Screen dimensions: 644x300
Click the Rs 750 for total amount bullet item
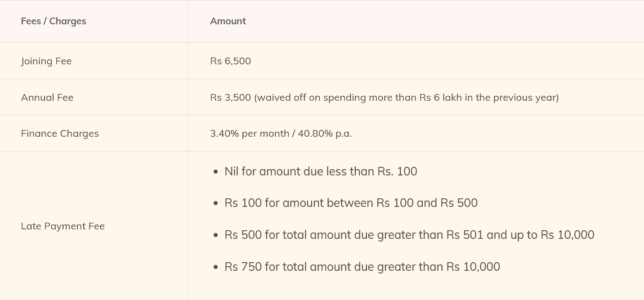[362, 267]
